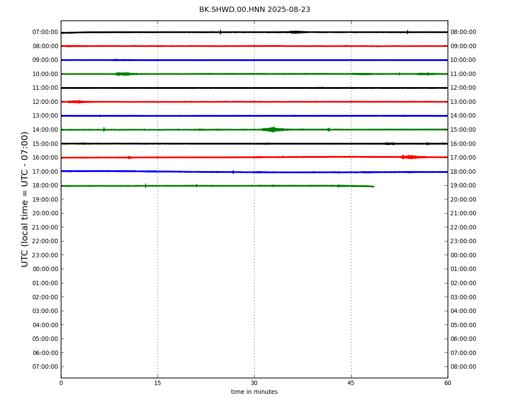Image resolution: width=509 pixels, height=420 pixels.
Task: Click the left axis label 11:00:00
Action: coord(46,88)
